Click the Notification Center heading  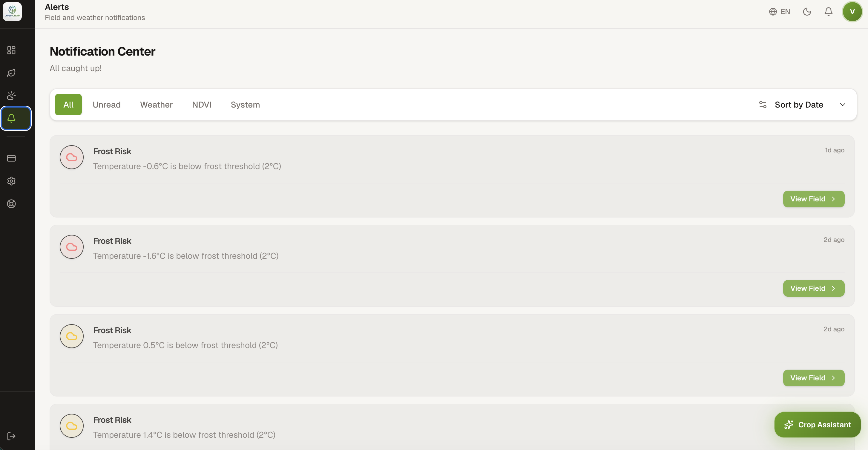pos(102,52)
